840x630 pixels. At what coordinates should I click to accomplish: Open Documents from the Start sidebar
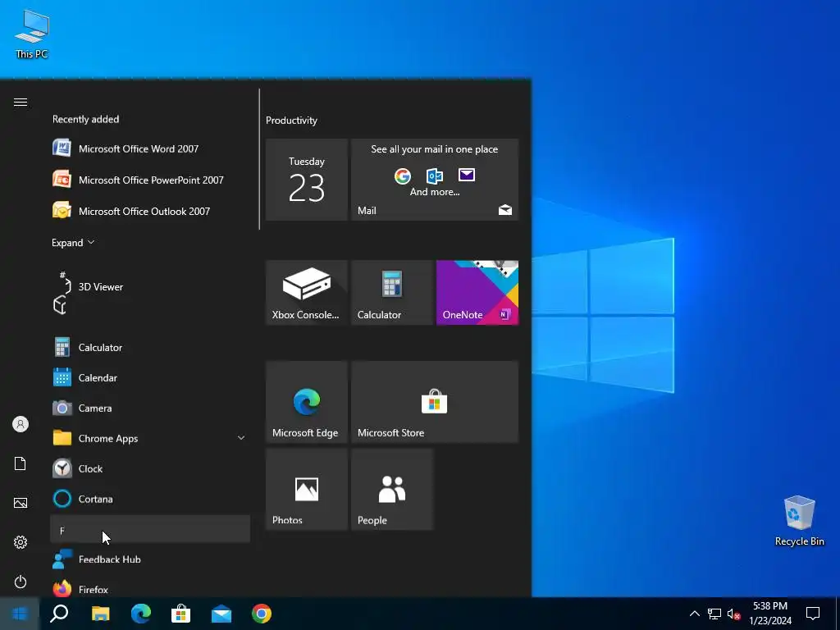click(x=21, y=463)
